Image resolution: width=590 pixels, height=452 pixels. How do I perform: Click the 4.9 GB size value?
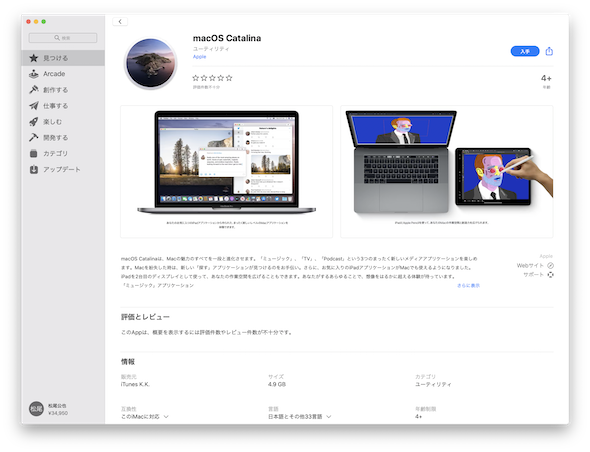tap(277, 384)
